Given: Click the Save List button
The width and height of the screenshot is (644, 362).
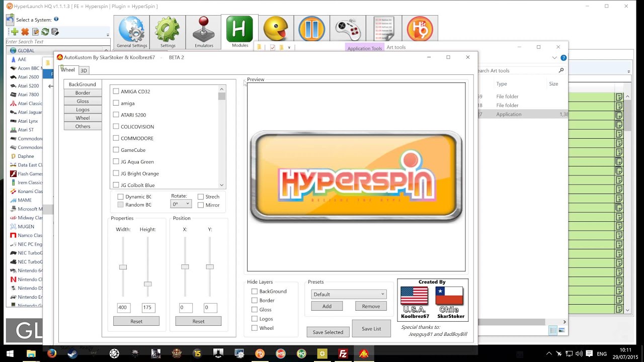Looking at the screenshot, I should pyautogui.click(x=371, y=329).
